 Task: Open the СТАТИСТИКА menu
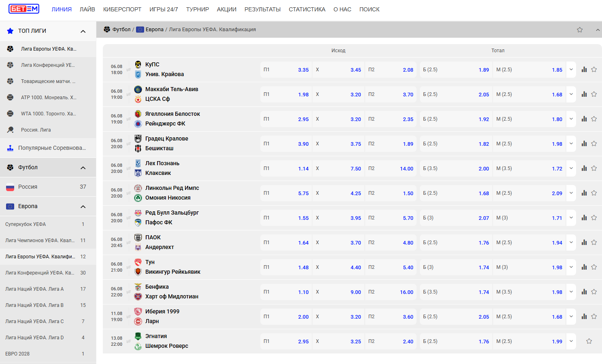[x=307, y=9]
